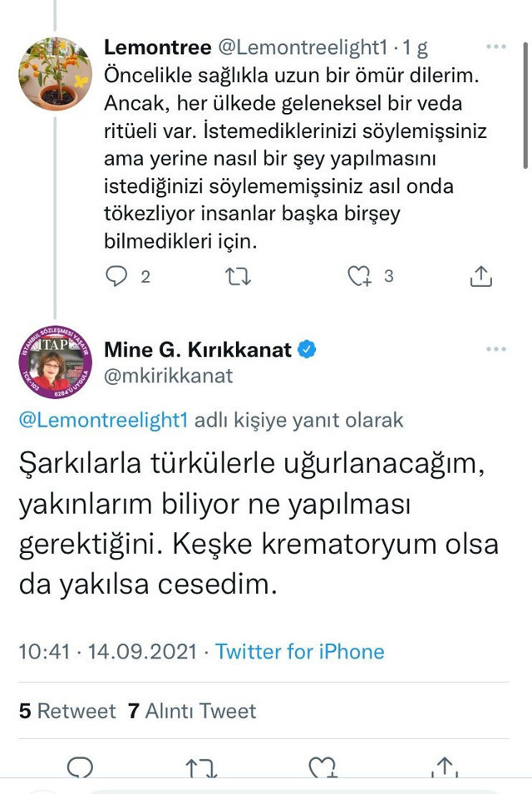Open the more options menu on Lemontree's tweet
This screenshot has width=532, height=794.
pyautogui.click(x=496, y=47)
